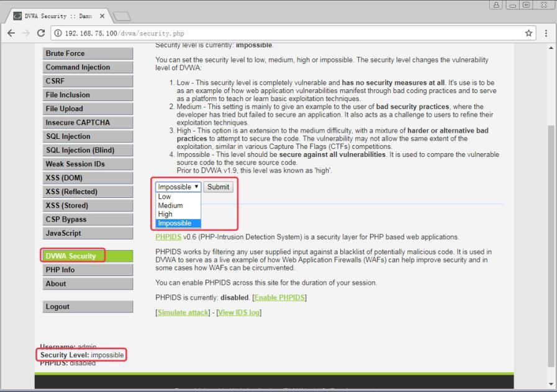This screenshot has height=392, width=557.
Task: Reload the page with refresh icon
Action: pos(41,33)
